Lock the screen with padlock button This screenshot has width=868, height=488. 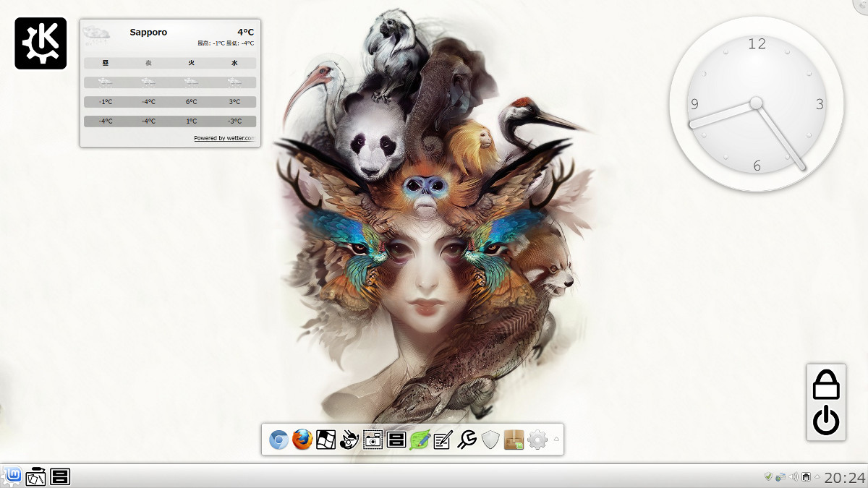[x=826, y=385]
